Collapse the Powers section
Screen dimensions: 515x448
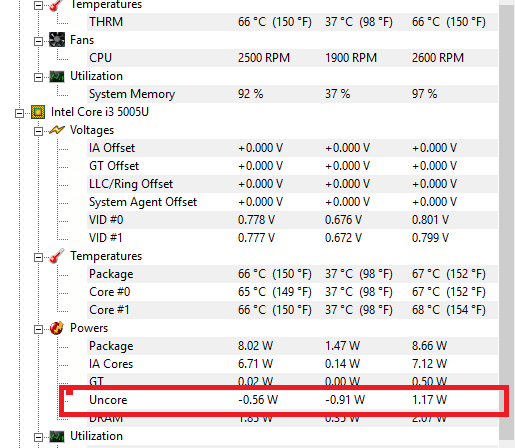click(x=38, y=329)
